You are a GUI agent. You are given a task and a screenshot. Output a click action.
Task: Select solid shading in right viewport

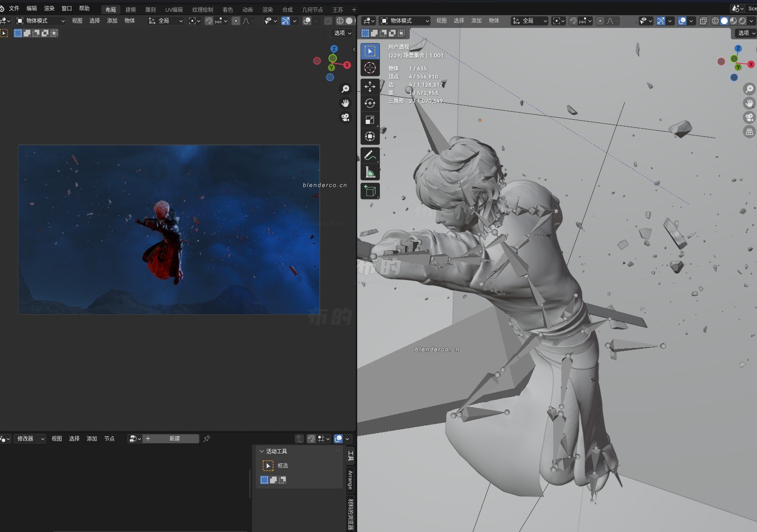click(x=724, y=21)
